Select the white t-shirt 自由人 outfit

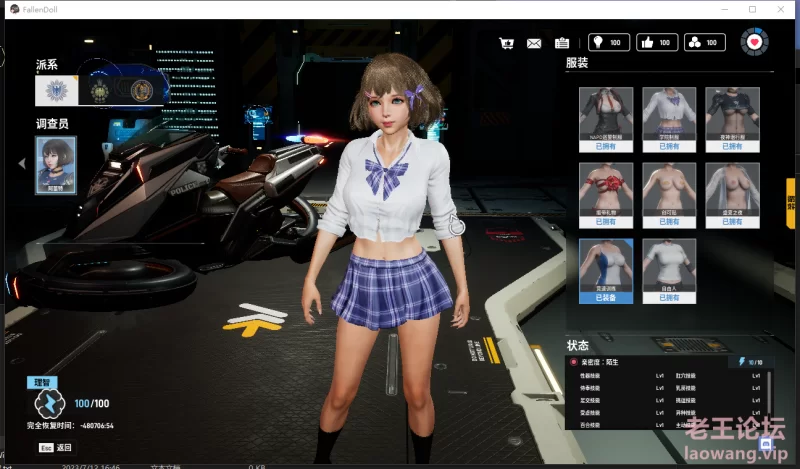click(x=669, y=271)
